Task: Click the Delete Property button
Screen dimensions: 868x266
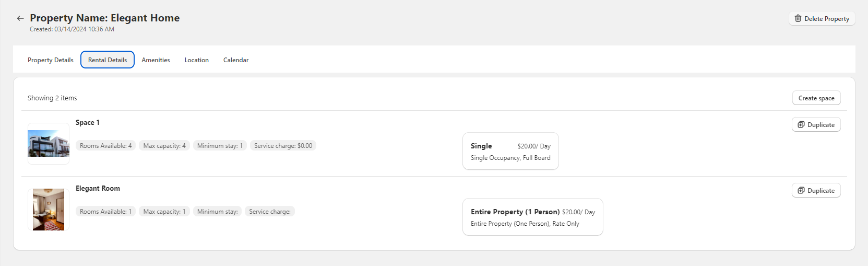Action: 822,18
